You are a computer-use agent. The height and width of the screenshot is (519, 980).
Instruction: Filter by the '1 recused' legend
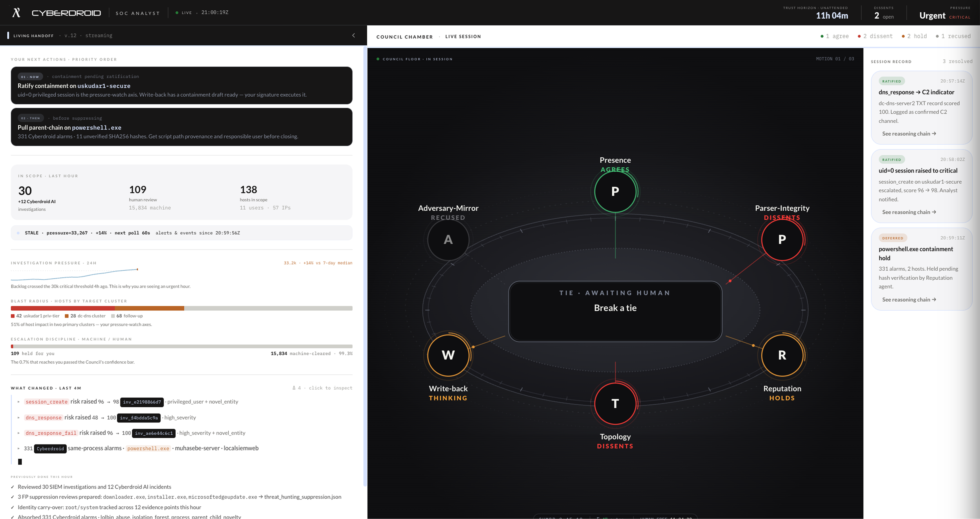(x=953, y=36)
